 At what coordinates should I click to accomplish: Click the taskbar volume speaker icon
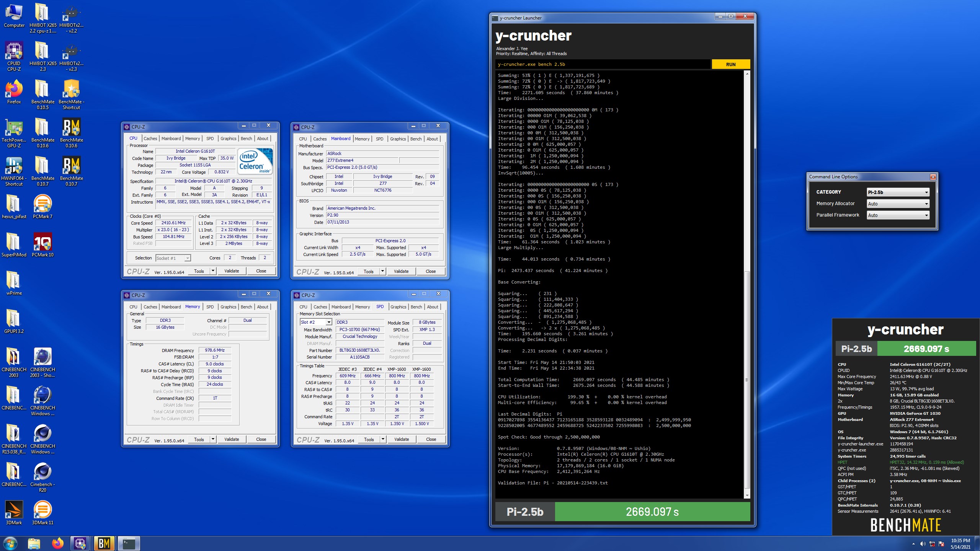click(x=923, y=544)
